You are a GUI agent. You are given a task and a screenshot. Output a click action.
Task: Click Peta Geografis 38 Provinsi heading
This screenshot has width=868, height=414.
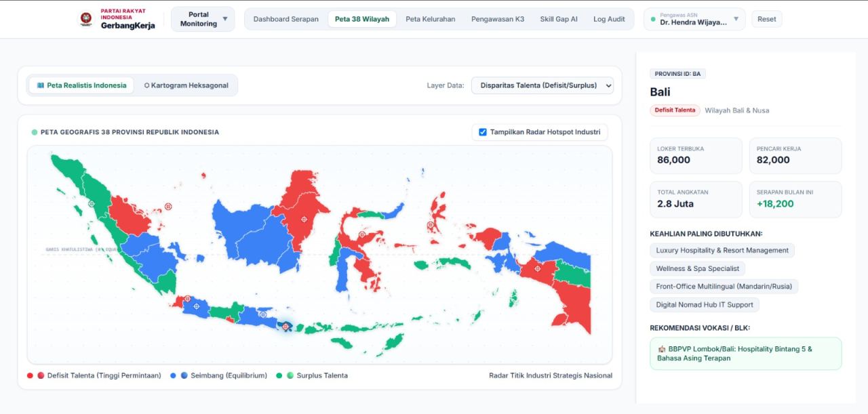(130, 132)
